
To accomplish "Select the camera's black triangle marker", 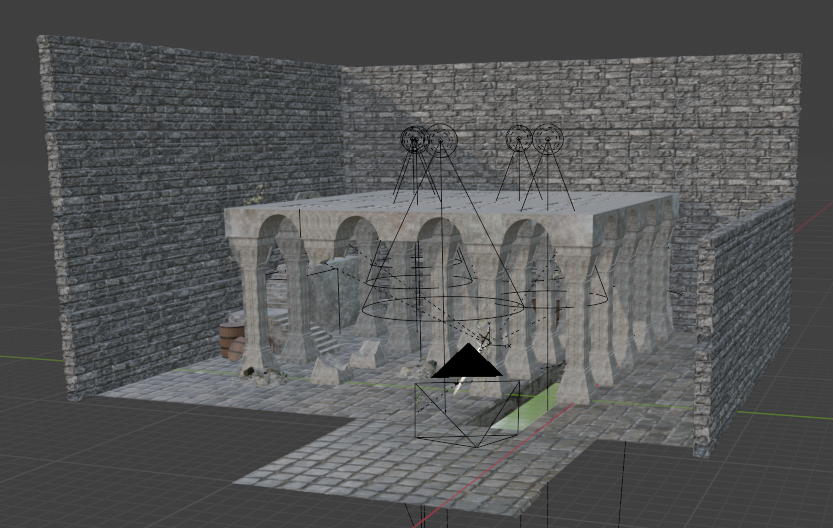I will click(466, 363).
